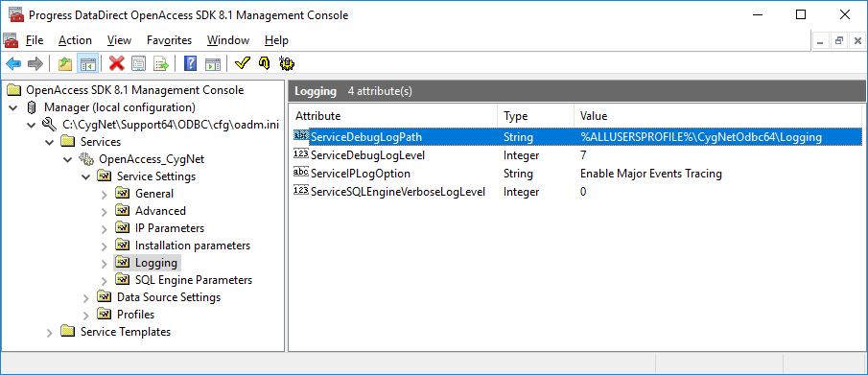
Task: Open the Action menu
Action: pos(75,40)
